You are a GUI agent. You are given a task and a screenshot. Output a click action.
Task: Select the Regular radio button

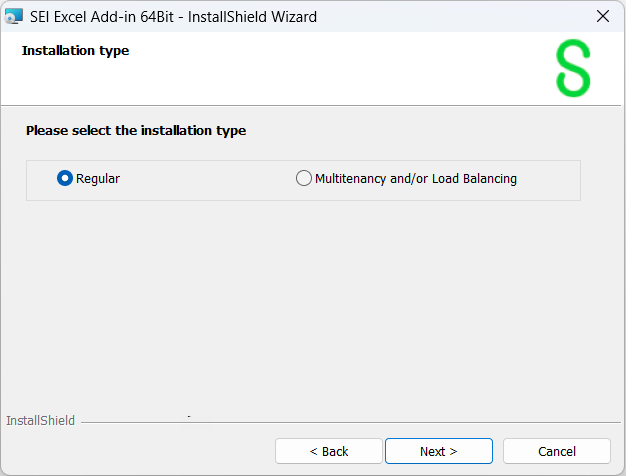(65, 179)
